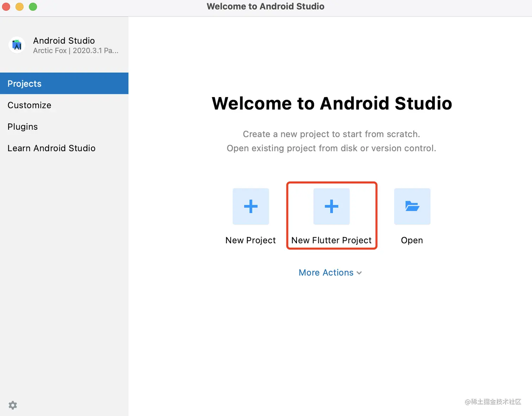Open settings via the gear icon
The image size is (532, 416).
tap(13, 405)
